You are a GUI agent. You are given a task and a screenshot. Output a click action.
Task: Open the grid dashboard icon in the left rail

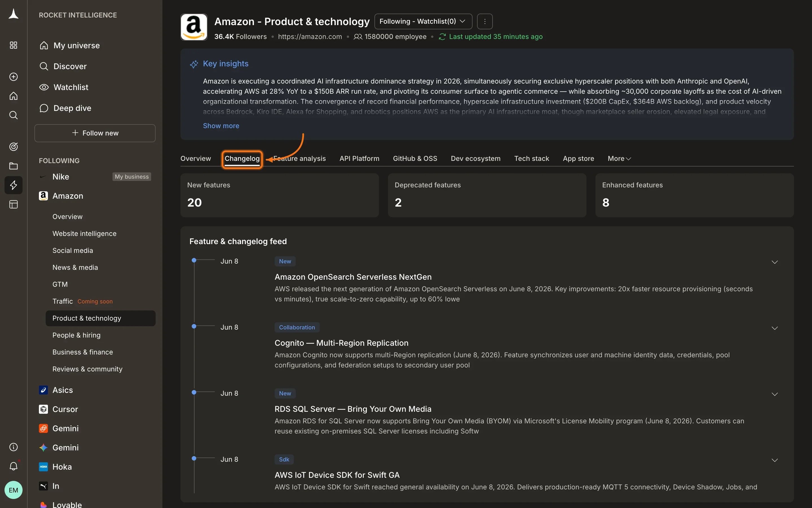tap(14, 45)
